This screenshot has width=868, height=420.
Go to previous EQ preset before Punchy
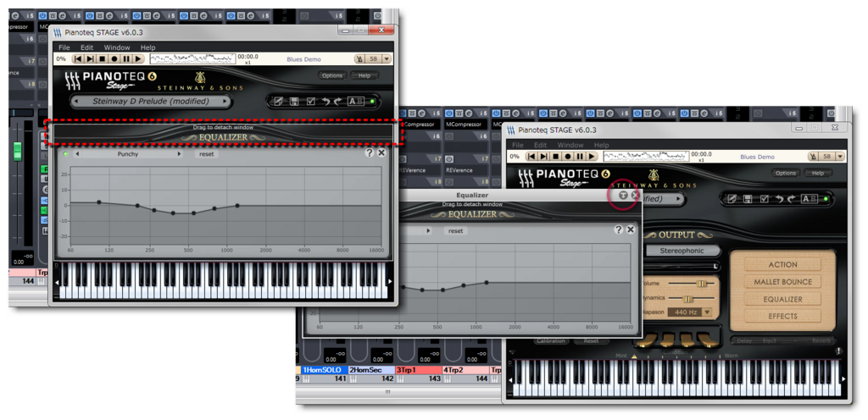[x=77, y=154]
